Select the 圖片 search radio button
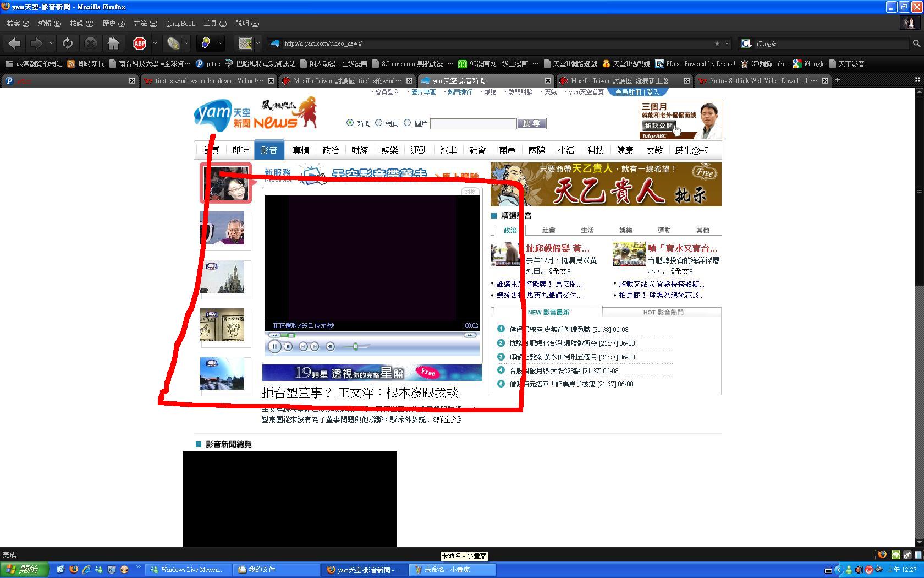Viewport: 924px width, 578px height. (407, 123)
